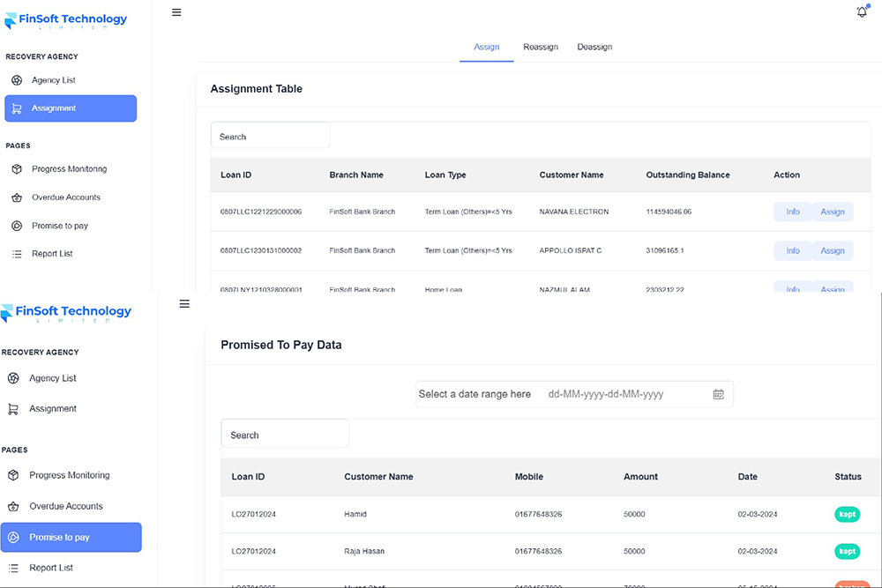Screen dimensions: 882x588
Task: Click outstanding balance 114594046.06
Action: tap(669, 212)
